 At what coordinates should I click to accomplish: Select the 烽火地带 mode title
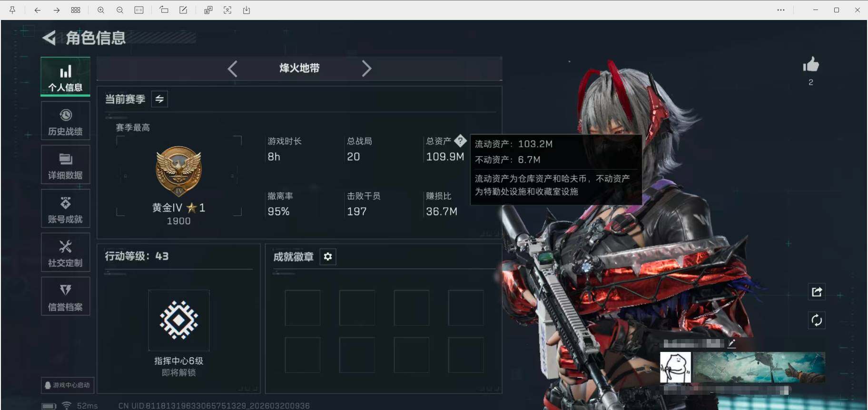pos(299,68)
